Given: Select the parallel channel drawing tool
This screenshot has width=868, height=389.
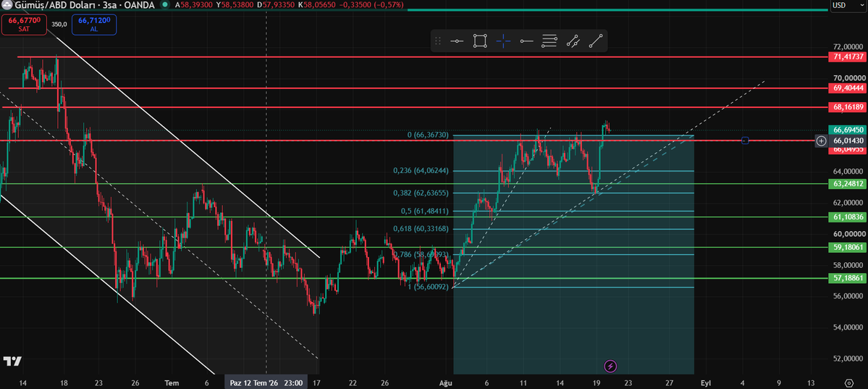Looking at the screenshot, I should pyautogui.click(x=573, y=41).
